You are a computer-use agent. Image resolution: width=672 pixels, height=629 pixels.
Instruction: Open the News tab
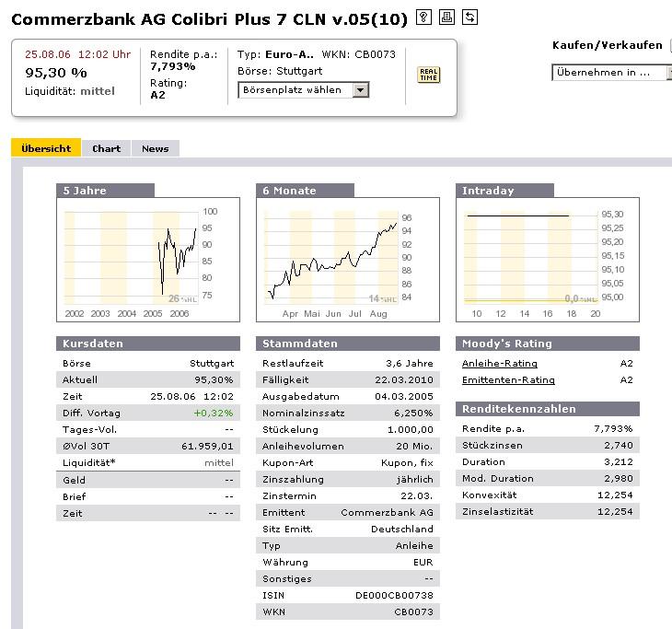156,148
